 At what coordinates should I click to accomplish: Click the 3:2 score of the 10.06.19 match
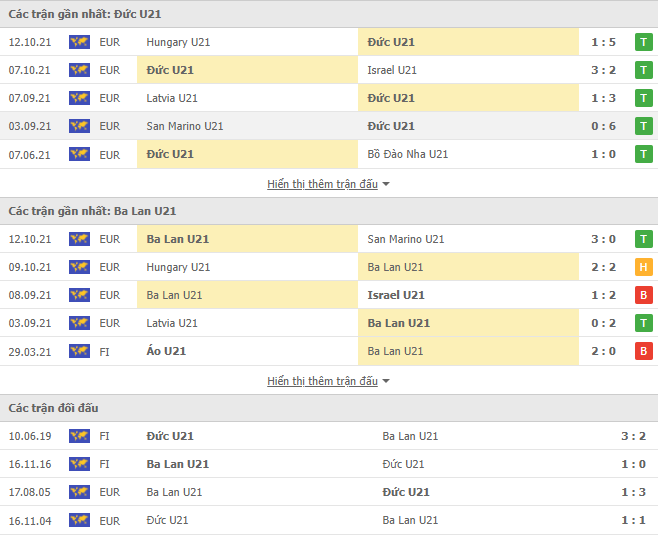(x=633, y=436)
